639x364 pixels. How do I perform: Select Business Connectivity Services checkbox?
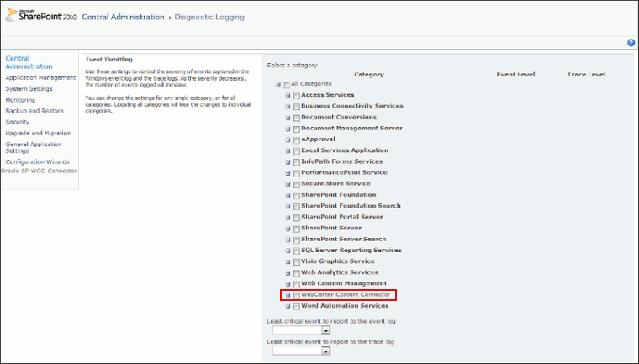296,107
